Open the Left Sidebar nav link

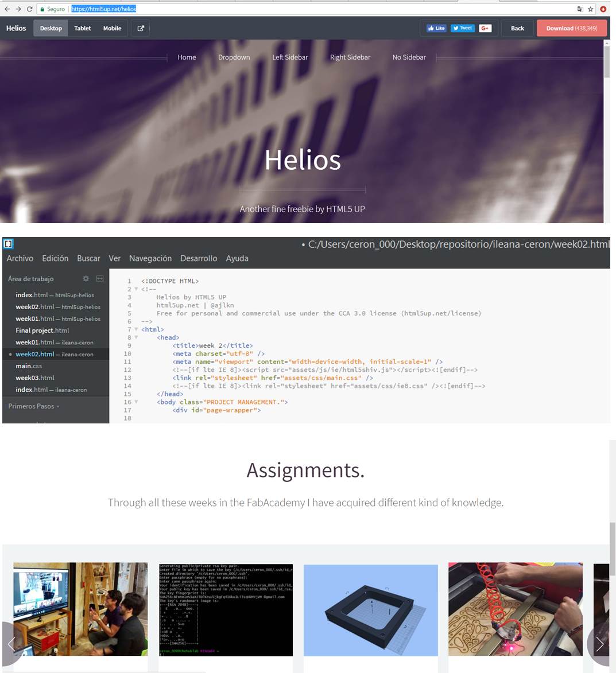click(290, 57)
